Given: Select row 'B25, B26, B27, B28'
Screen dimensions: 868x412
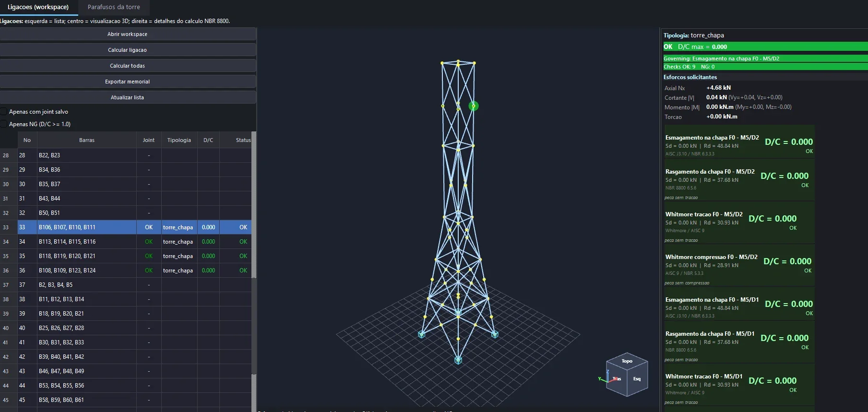Looking at the screenshot, I should pyautogui.click(x=134, y=328).
